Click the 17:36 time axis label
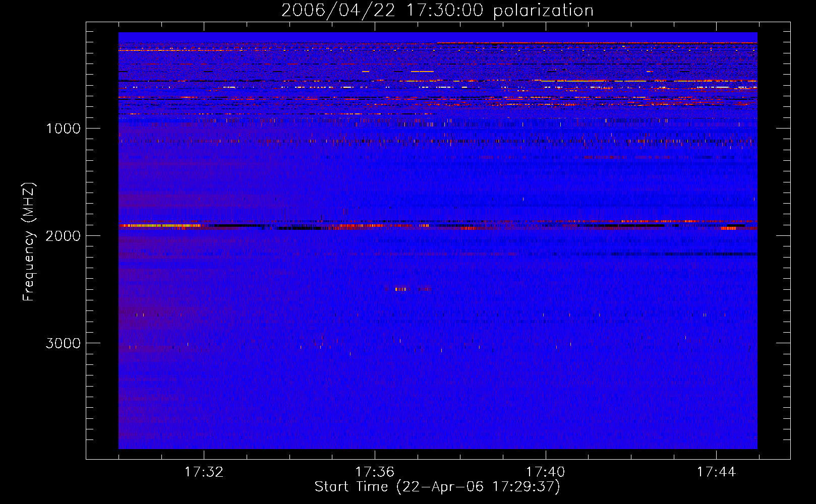Screen dimensions: 816x504 coord(375,472)
